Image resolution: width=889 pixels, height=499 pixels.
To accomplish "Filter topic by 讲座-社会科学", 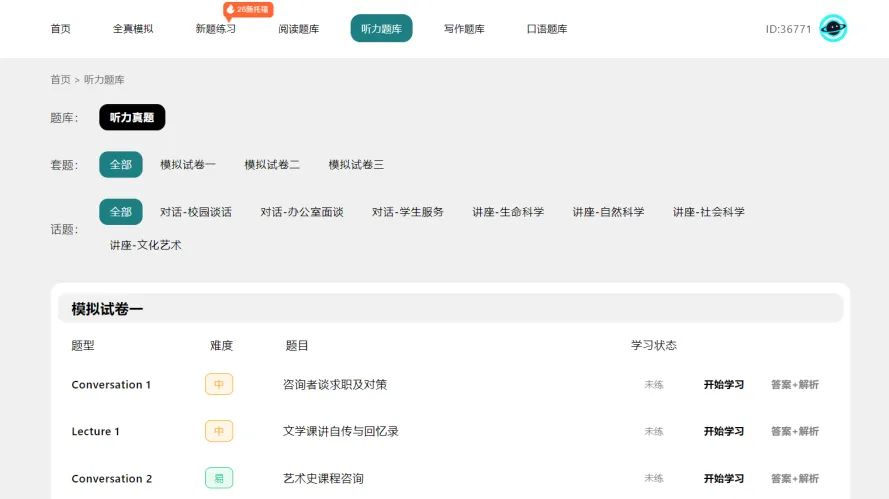I will click(709, 212).
